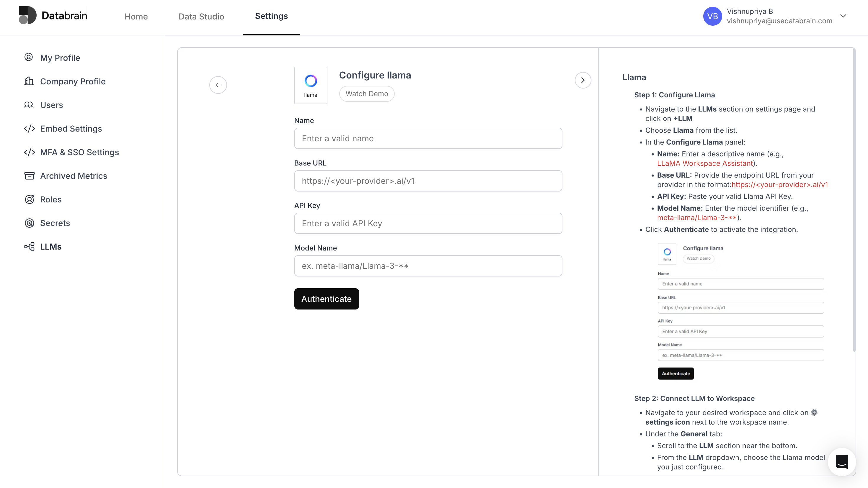Click the LLMs node icon
The height and width of the screenshot is (488, 868).
pyautogui.click(x=29, y=247)
